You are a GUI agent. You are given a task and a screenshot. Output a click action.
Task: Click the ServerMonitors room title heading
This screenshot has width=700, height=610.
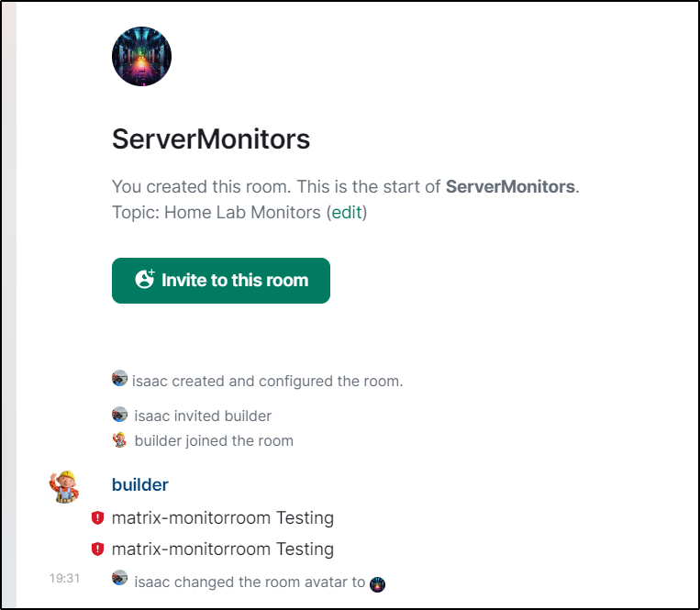point(211,139)
